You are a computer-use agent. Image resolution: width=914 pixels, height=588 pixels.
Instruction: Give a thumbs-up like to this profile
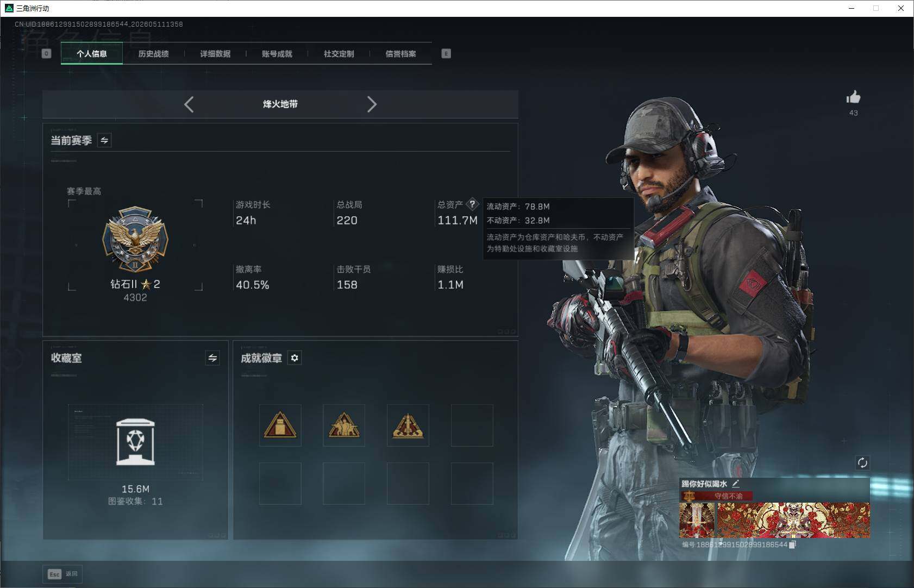pos(853,97)
